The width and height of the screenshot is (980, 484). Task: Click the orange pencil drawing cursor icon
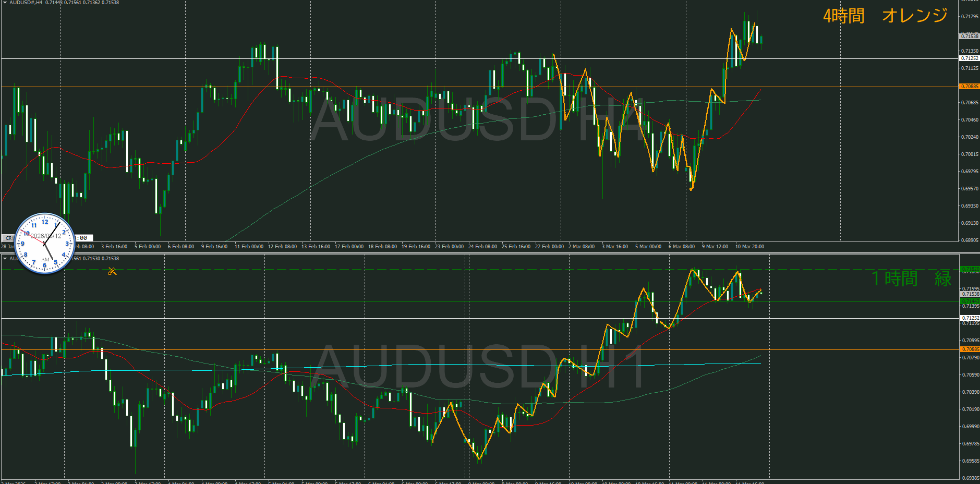pyautogui.click(x=112, y=271)
